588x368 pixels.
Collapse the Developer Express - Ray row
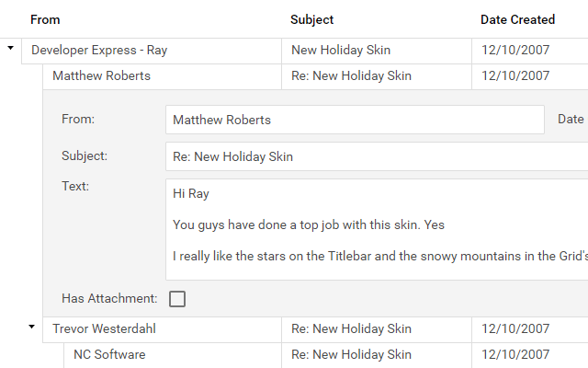click(x=10, y=50)
